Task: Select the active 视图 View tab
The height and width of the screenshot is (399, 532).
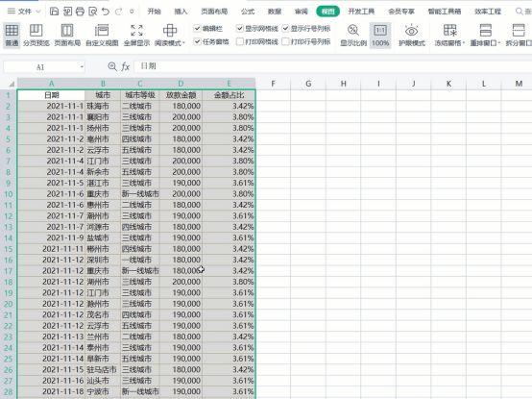Action: (x=327, y=12)
